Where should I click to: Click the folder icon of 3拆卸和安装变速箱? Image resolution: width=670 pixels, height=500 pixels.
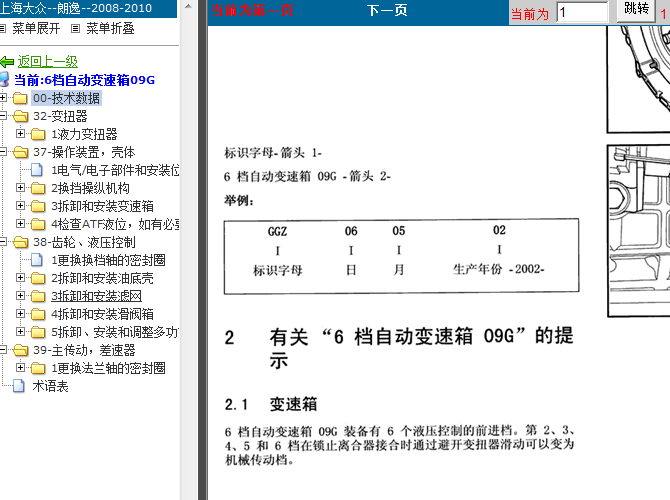(38, 206)
